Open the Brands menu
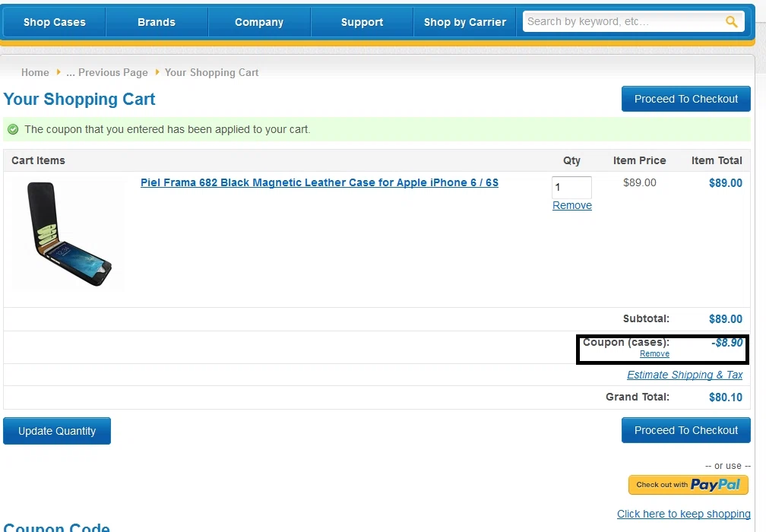Viewport: 766px width, 532px height. (x=157, y=22)
